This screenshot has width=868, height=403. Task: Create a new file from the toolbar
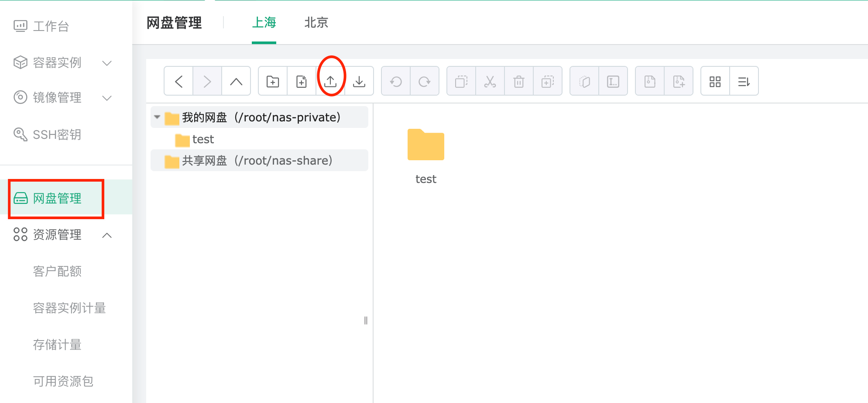click(x=302, y=81)
